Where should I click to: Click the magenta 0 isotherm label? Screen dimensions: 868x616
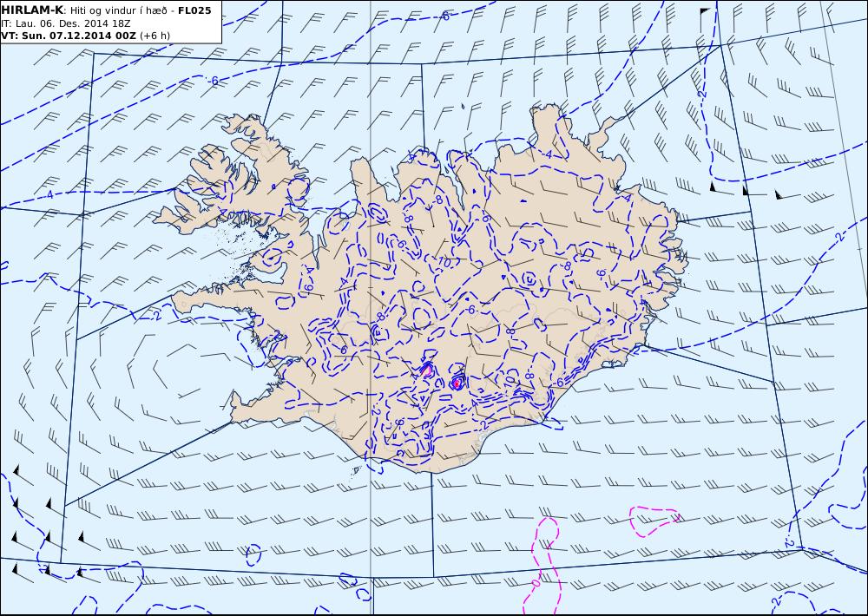[536, 582]
